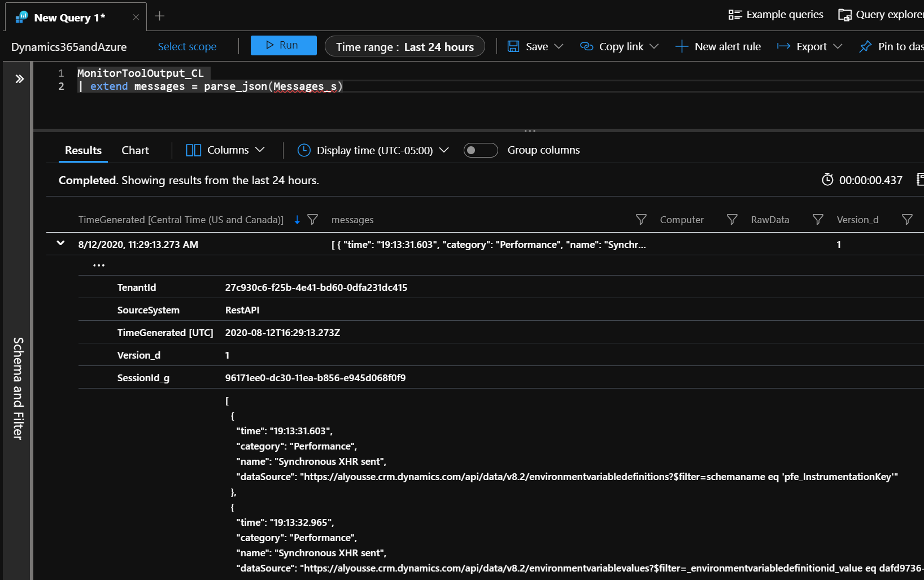Open Query explorer

click(x=881, y=15)
